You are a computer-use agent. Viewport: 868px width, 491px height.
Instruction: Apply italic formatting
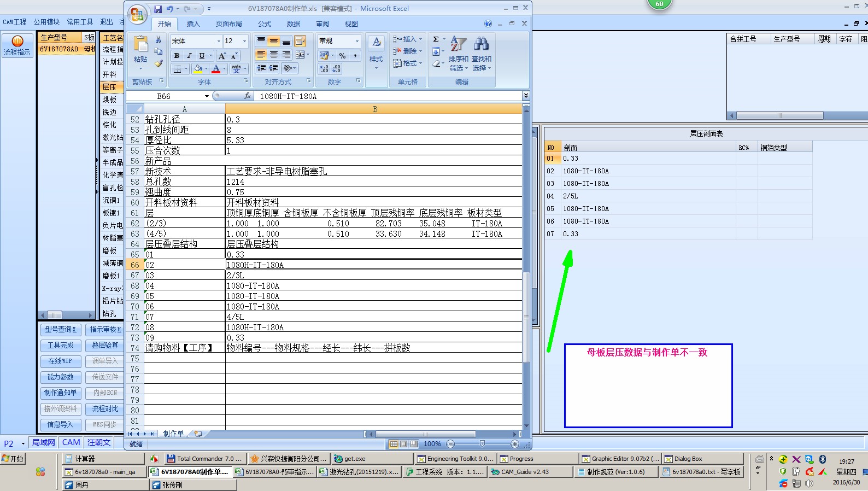[x=189, y=56]
